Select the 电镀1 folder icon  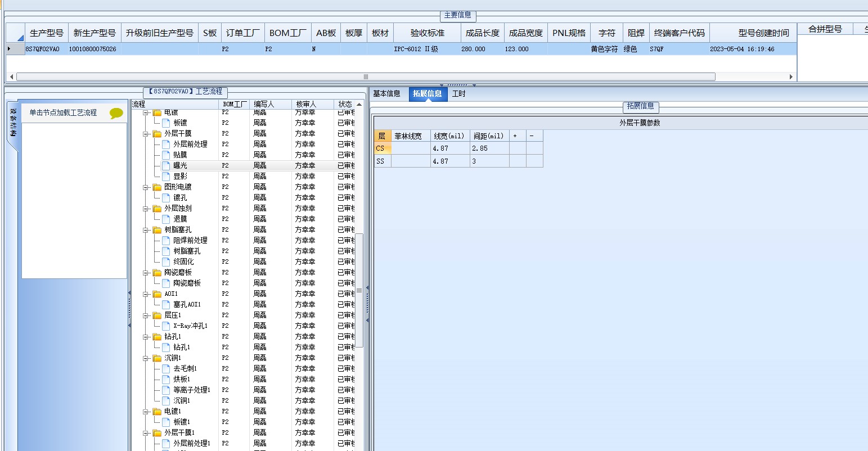point(157,412)
